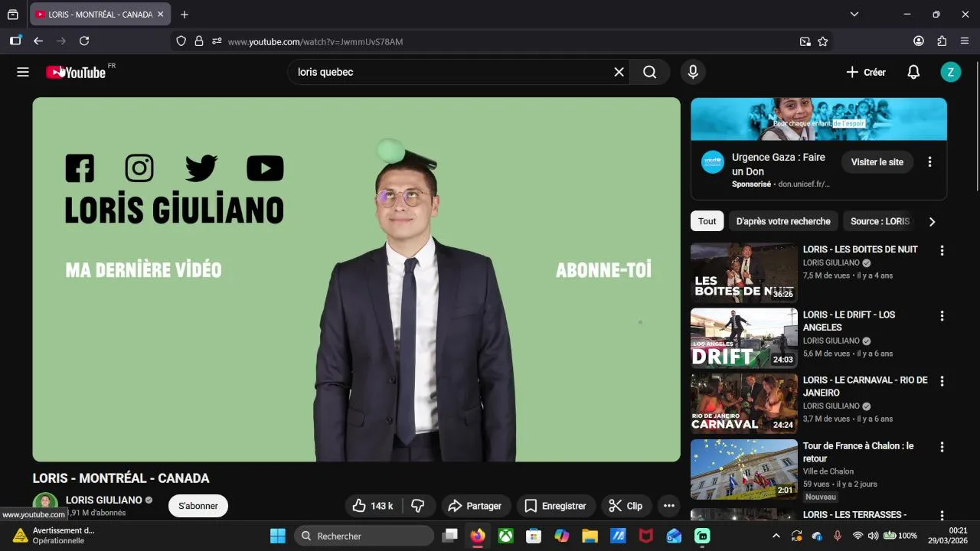Open the CARNAVAL Rio de Janeiro thumbnail
Image resolution: width=980 pixels, height=551 pixels.
(744, 404)
